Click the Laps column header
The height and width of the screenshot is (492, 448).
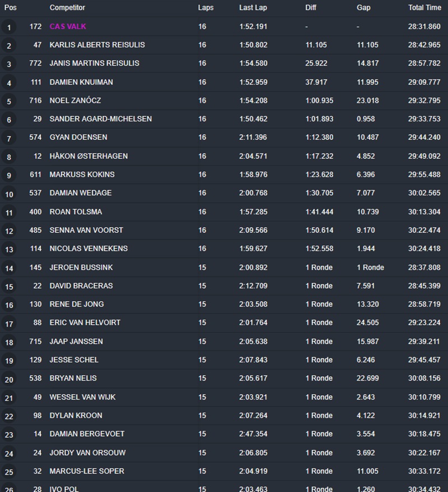coord(206,8)
